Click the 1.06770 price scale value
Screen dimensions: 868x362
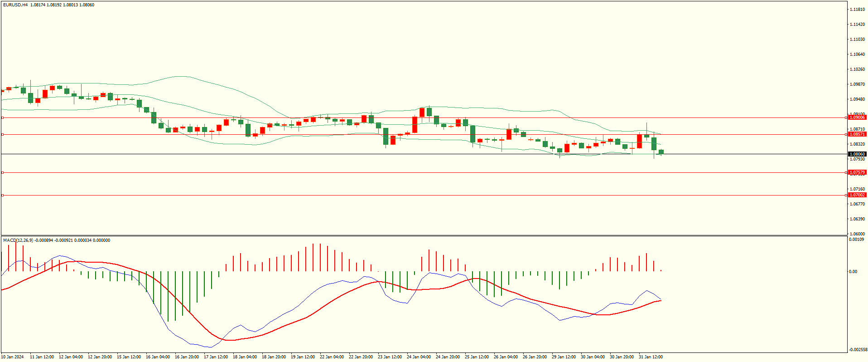[x=857, y=204]
